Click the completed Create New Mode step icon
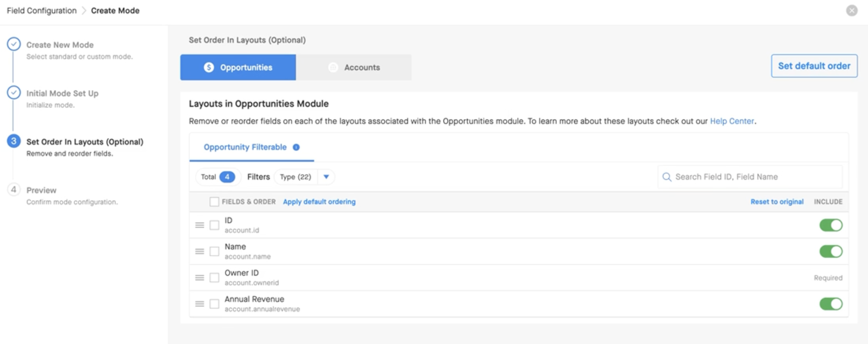Image resolution: width=868 pixels, height=344 pixels. click(x=14, y=44)
